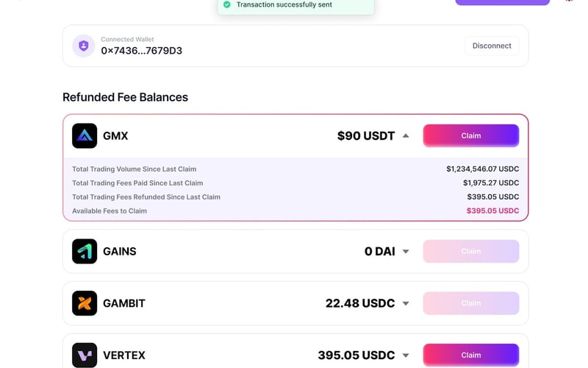Click the GAINS logo icon
The width and height of the screenshot is (588, 368).
click(85, 252)
